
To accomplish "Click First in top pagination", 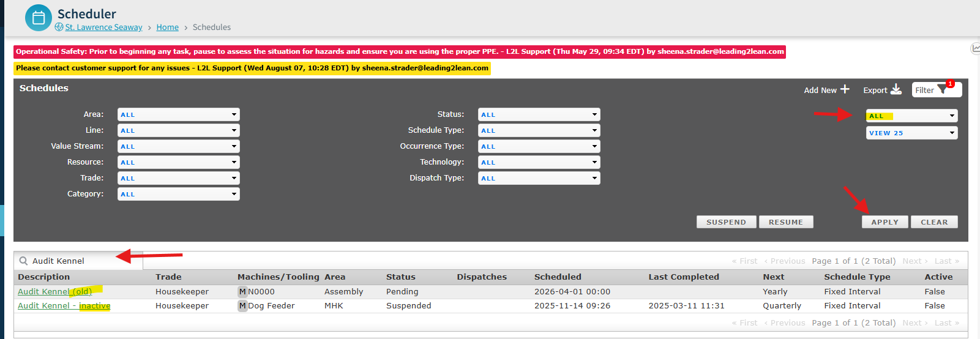I will [x=745, y=261].
